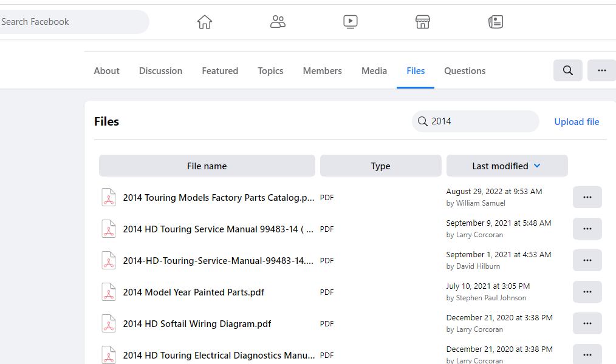Switch to the Members tab
Image resolution: width=616 pixels, height=364 pixels.
pos(322,71)
